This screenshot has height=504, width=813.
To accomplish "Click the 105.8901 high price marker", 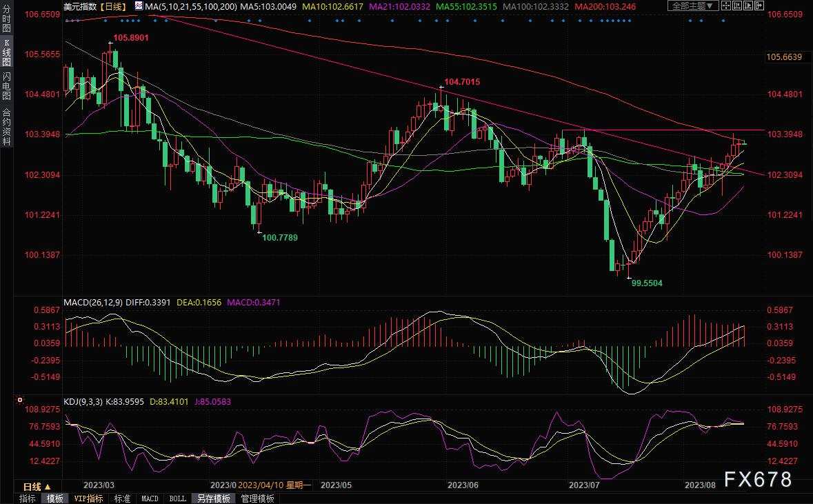I will 131,38.
